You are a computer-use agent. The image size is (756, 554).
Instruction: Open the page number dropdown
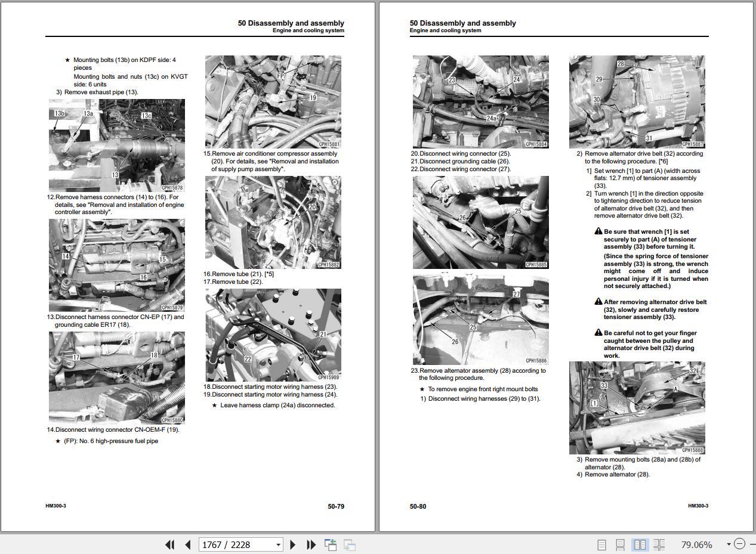(278, 544)
